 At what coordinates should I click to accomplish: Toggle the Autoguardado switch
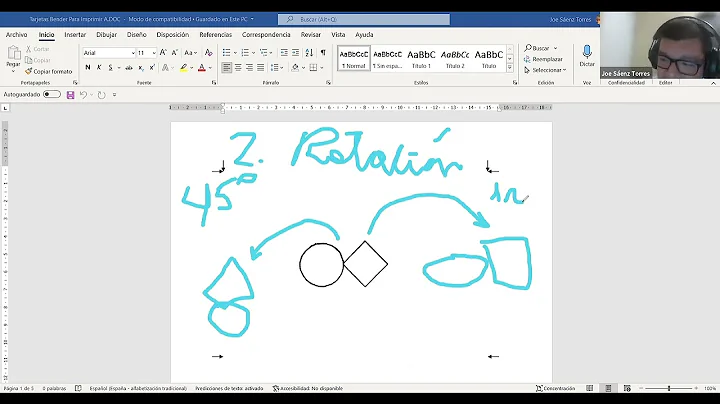click(51, 95)
